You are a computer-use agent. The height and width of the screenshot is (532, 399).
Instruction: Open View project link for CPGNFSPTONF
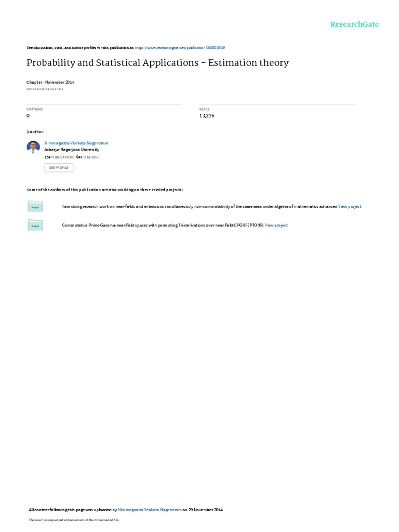point(276,225)
